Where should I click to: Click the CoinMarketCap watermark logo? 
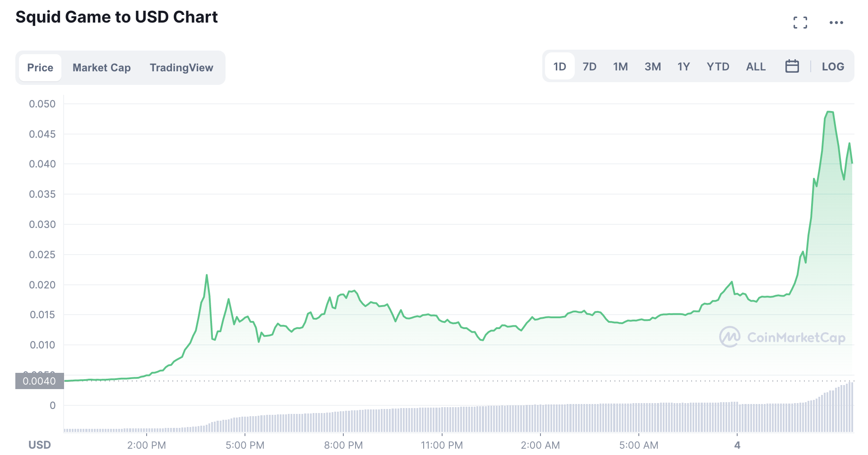point(782,337)
